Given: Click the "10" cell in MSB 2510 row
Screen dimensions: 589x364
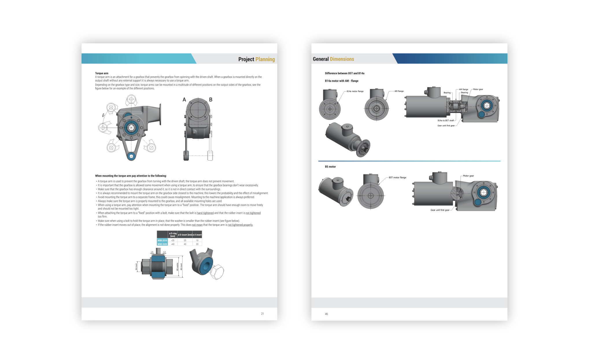Looking at the screenshot, I should tap(197, 240).
